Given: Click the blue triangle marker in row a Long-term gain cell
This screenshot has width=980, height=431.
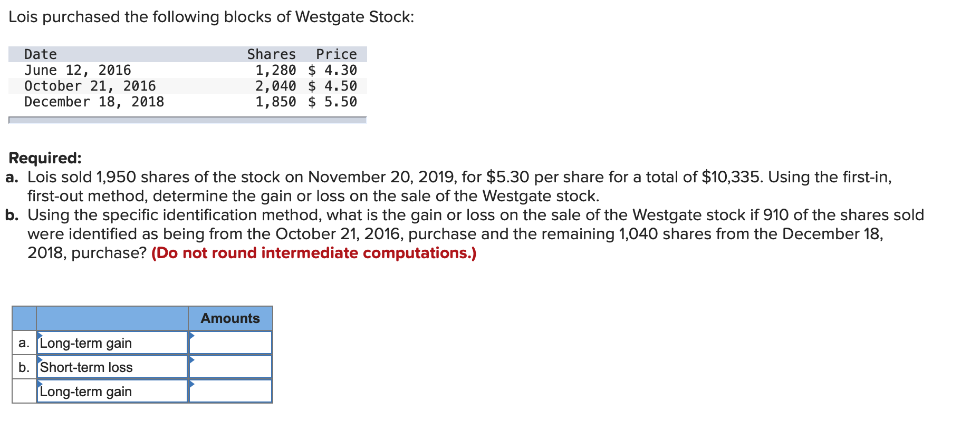Looking at the screenshot, I should [40, 335].
